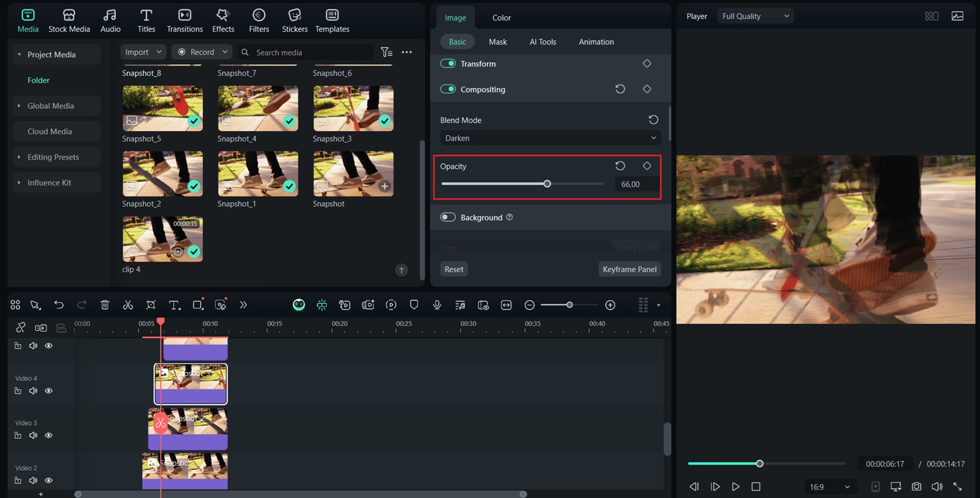Play the preview in the player
The height and width of the screenshot is (498, 980).
coord(735,487)
